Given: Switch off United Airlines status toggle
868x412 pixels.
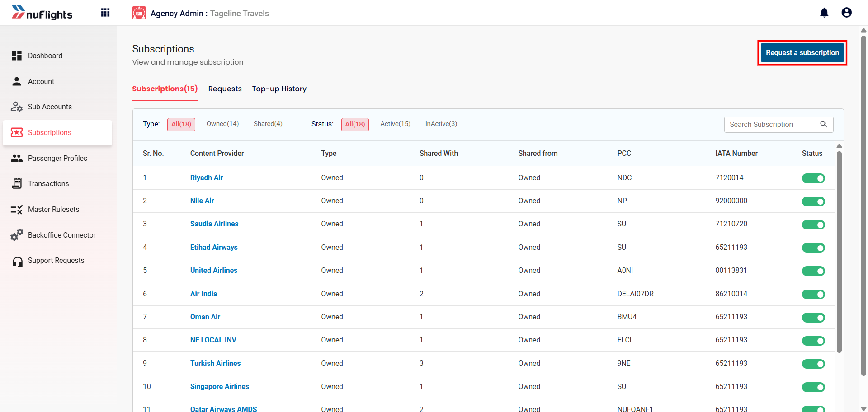Looking at the screenshot, I should [813, 271].
